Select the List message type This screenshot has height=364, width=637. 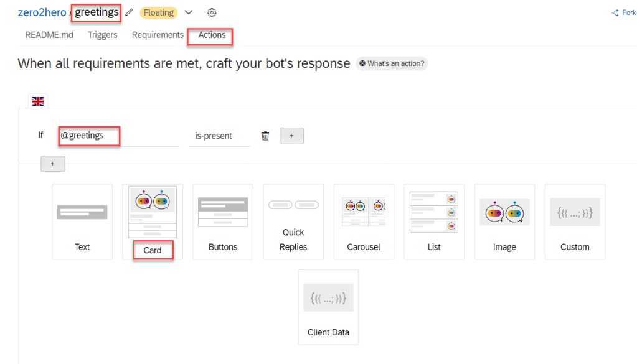(434, 221)
